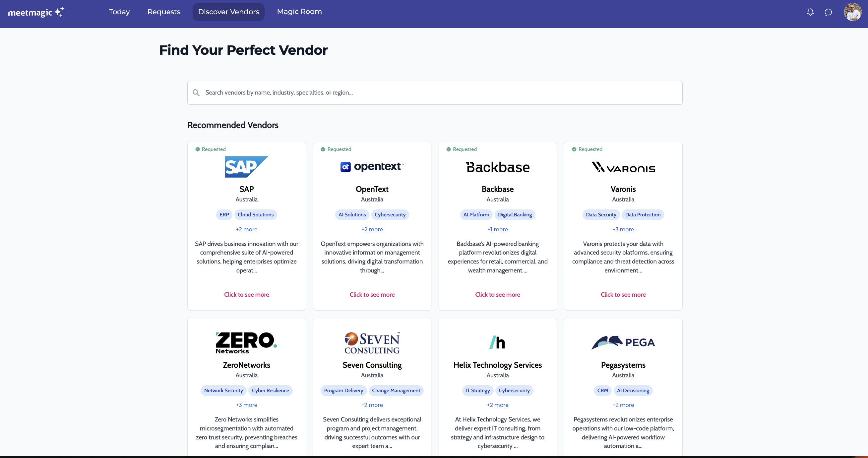This screenshot has width=868, height=458.
Task: Focus the vendor search input field
Action: click(438, 92)
